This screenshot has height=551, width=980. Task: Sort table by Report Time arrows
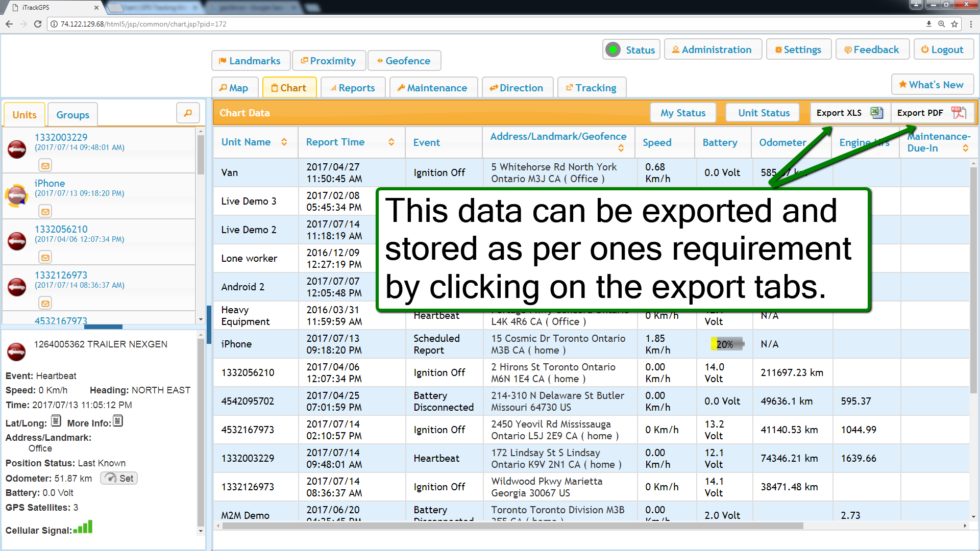point(391,142)
